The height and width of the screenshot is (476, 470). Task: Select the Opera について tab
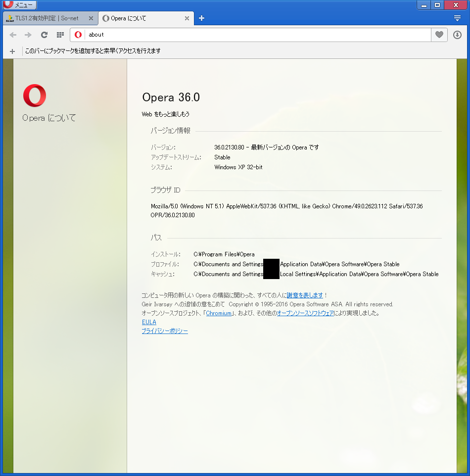coord(146,18)
